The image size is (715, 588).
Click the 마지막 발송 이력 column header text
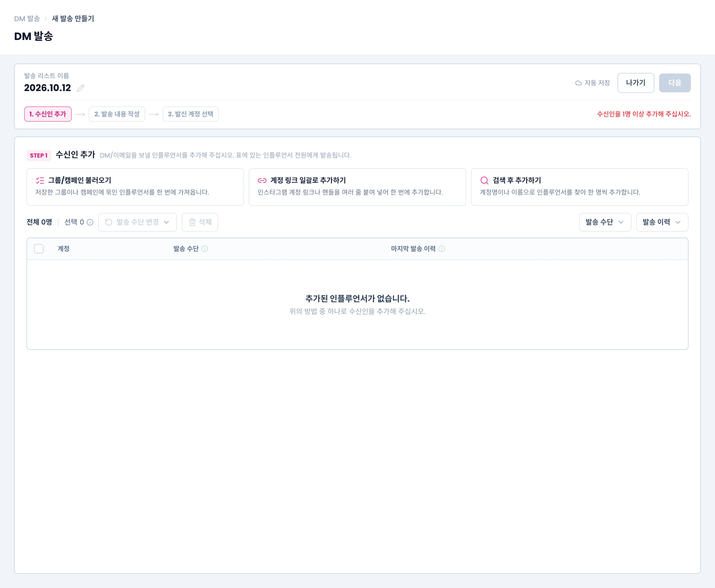(413, 249)
